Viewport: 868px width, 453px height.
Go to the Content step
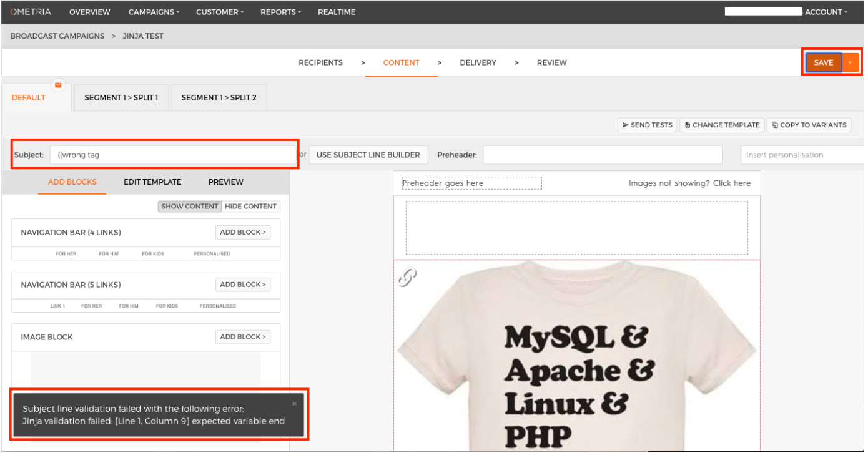pos(402,62)
